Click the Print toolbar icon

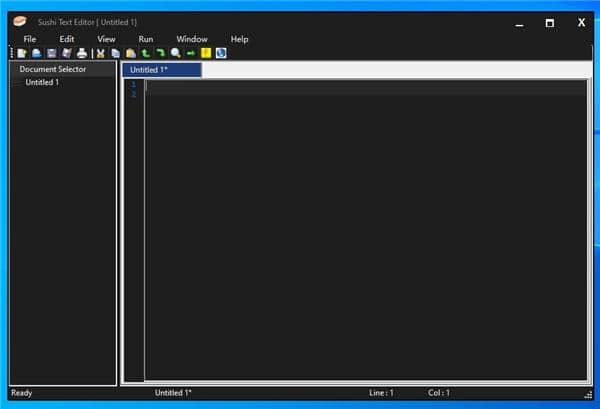pos(82,53)
